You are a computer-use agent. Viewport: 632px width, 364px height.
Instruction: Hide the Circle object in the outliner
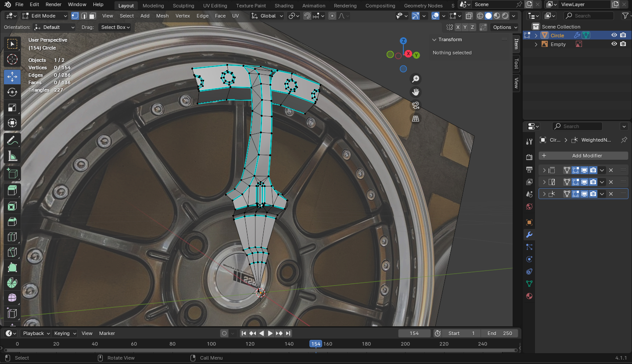click(x=614, y=36)
